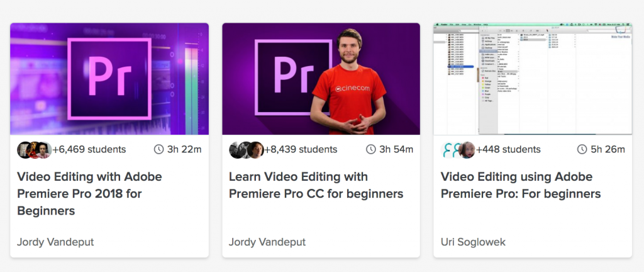
Task: View instructor Uri Soglowek's profile
Action: coord(473,242)
